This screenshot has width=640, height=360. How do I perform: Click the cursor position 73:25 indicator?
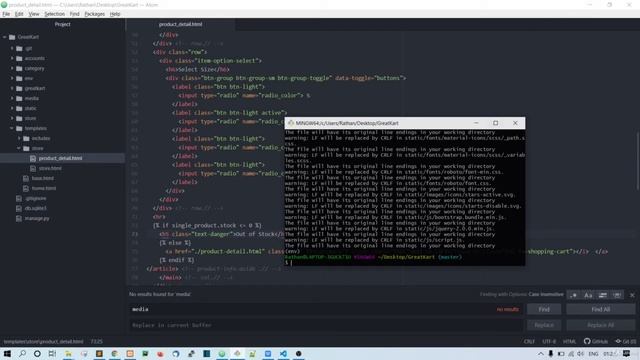97,342
